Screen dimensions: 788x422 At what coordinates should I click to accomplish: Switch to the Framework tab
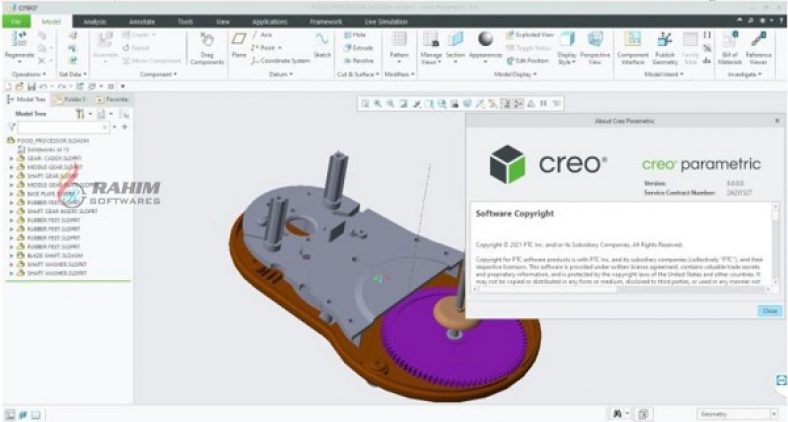[326, 22]
